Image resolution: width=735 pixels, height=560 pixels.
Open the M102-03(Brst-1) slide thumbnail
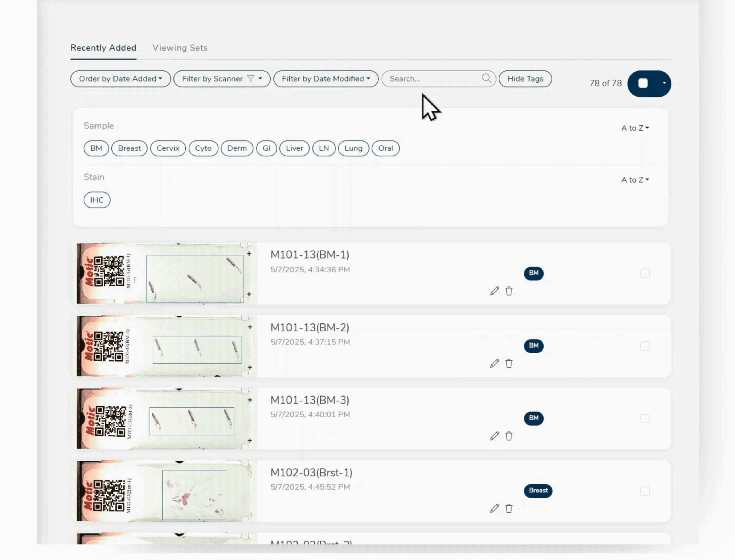click(167, 491)
